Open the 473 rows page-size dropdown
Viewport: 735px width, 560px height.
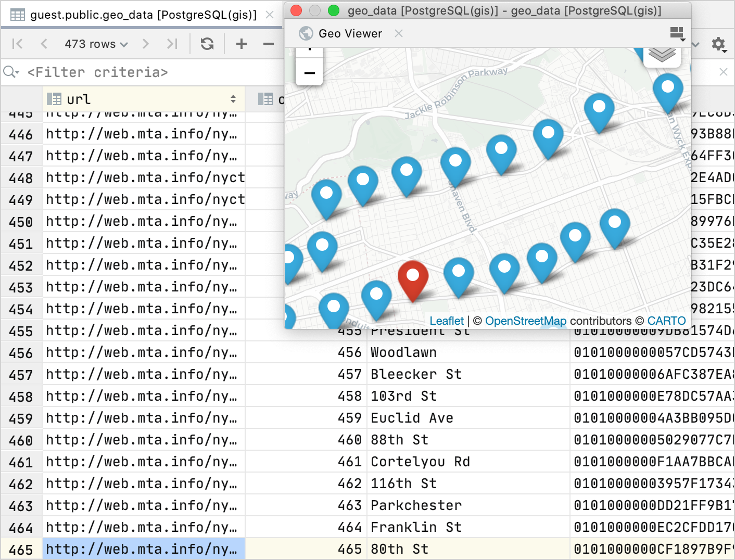95,44
